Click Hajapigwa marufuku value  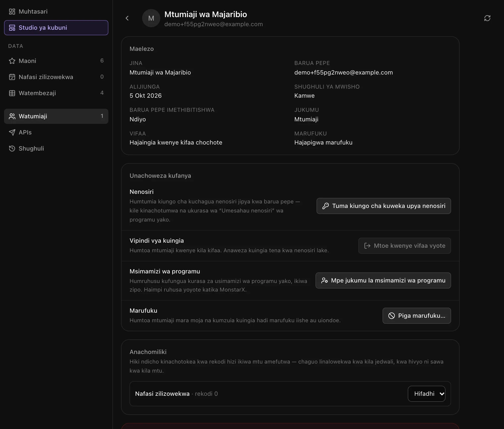coord(323,142)
